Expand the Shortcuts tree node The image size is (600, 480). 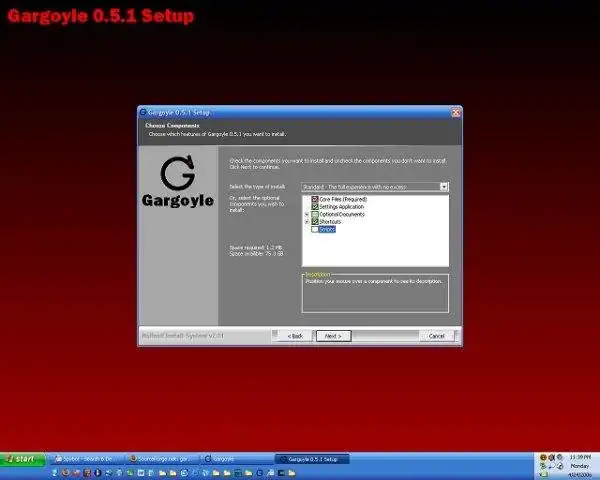click(x=307, y=222)
